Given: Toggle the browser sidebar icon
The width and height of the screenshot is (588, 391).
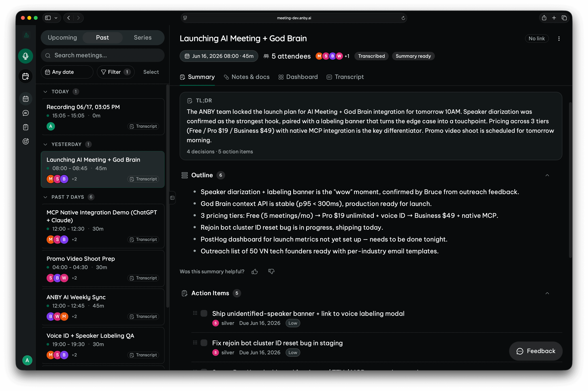Looking at the screenshot, I should click(48, 18).
